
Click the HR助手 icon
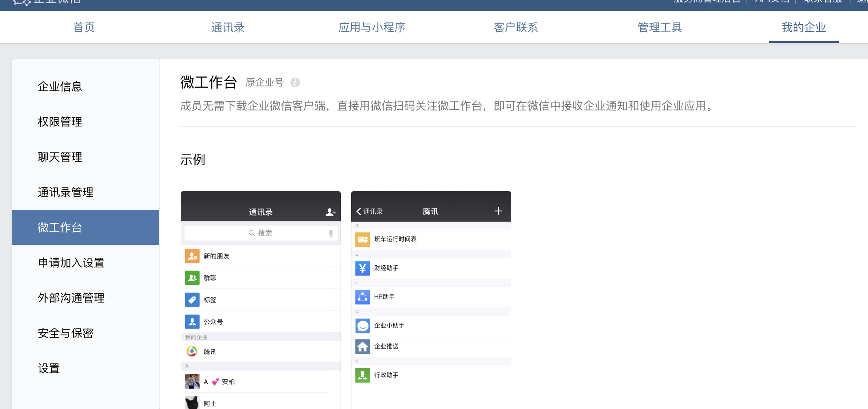[x=363, y=297]
